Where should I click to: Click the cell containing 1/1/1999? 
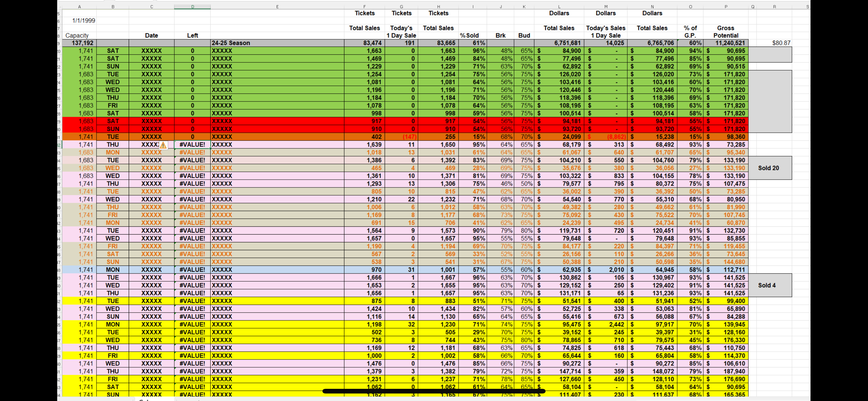[83, 20]
